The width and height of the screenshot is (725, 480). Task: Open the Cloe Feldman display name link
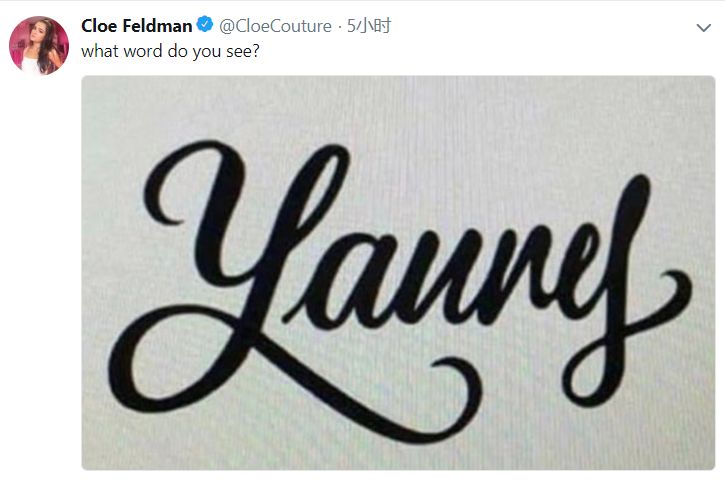(136, 25)
